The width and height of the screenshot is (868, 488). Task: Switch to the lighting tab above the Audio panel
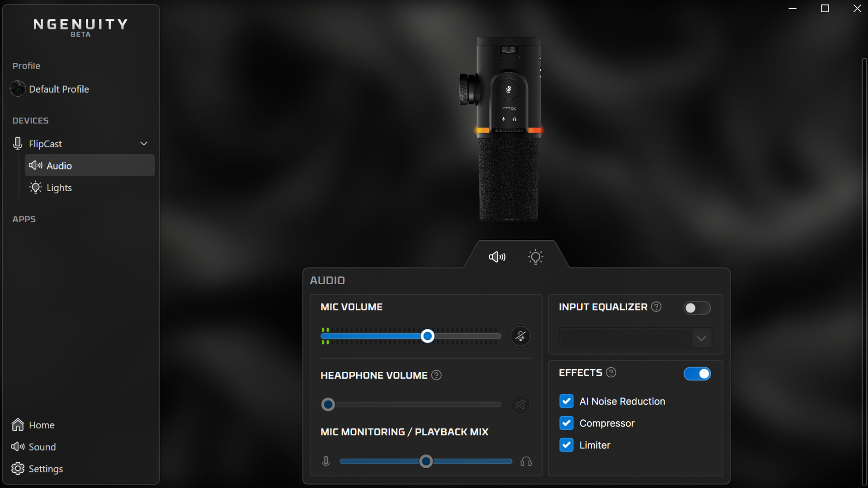coord(536,257)
